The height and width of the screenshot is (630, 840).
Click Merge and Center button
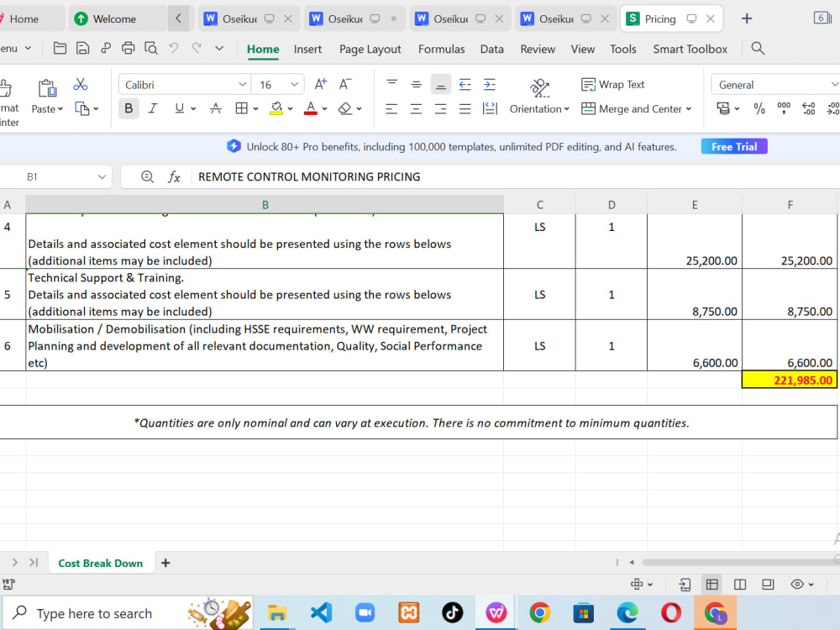pyautogui.click(x=637, y=108)
